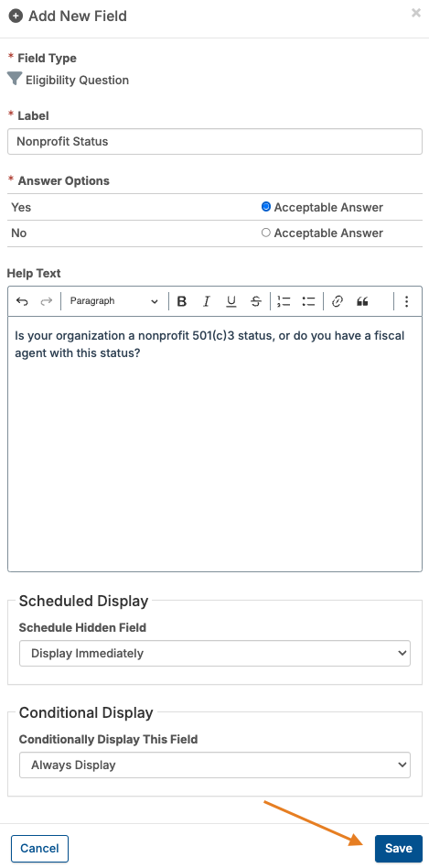Toggle bold formatting in the editor

181,301
